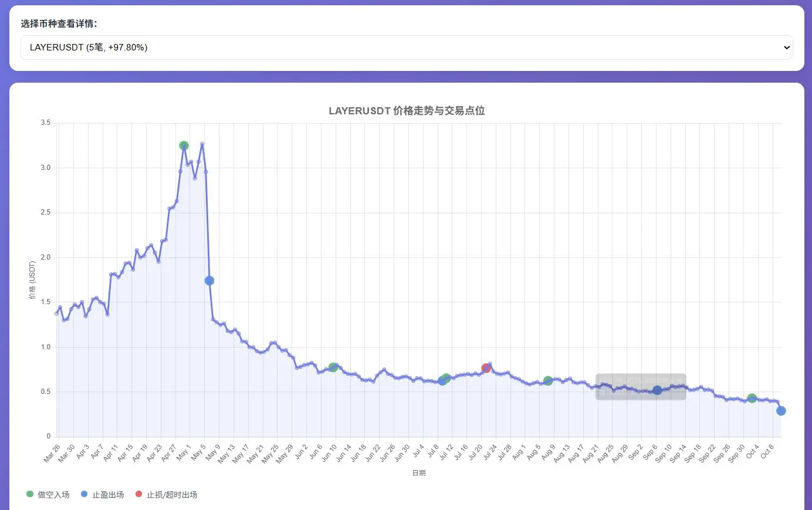Select the blue take-profit marker near Jul 8

[442, 381]
